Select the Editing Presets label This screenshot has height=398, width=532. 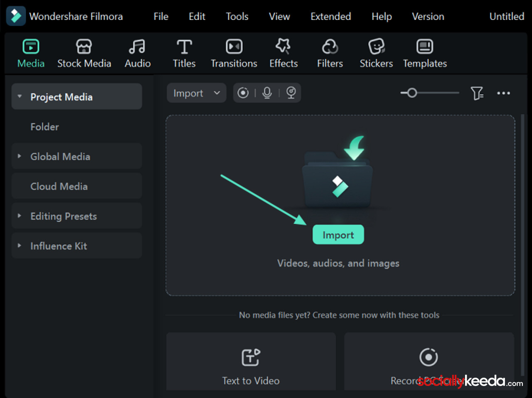[64, 216]
